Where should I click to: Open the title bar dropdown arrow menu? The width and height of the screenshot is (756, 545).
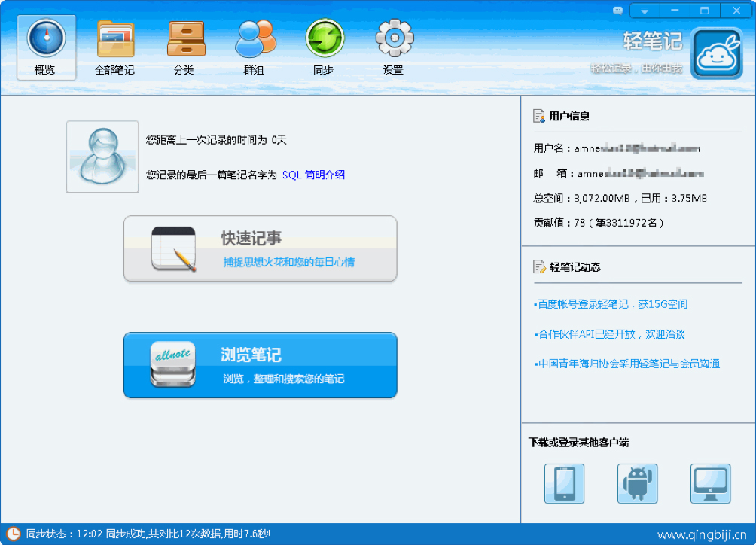point(645,10)
